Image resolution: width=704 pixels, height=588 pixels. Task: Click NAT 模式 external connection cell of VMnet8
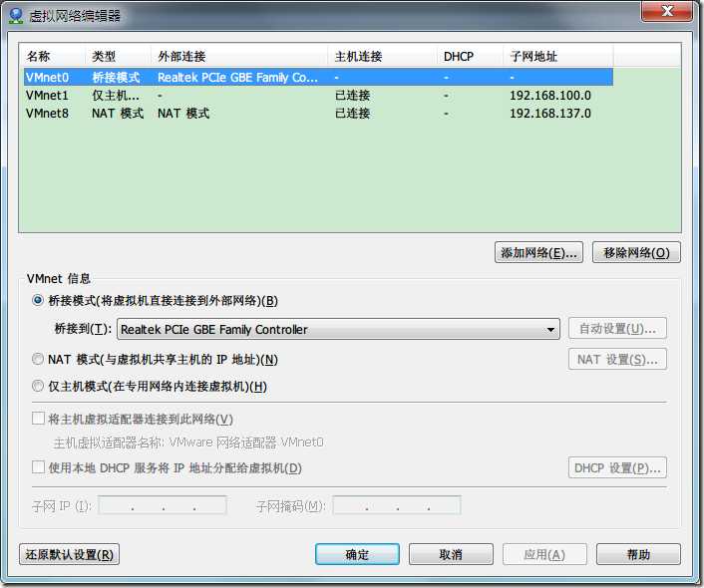183,113
